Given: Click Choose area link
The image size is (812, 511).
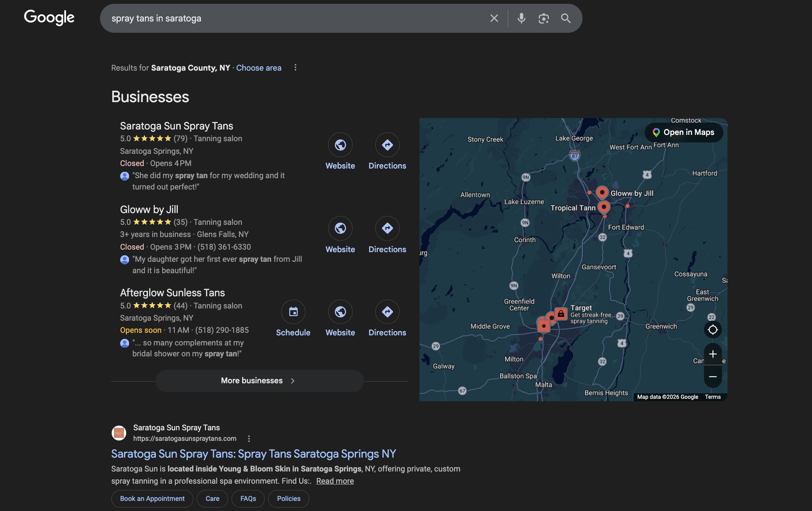Looking at the screenshot, I should click(259, 68).
